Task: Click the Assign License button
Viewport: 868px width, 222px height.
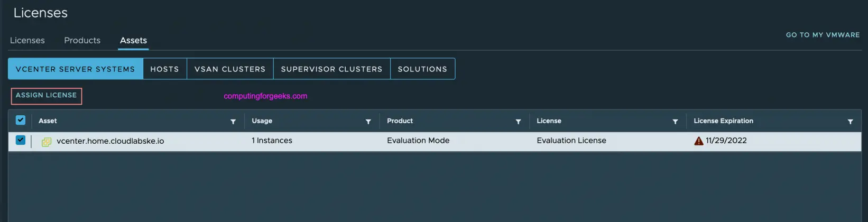Action: (47, 96)
